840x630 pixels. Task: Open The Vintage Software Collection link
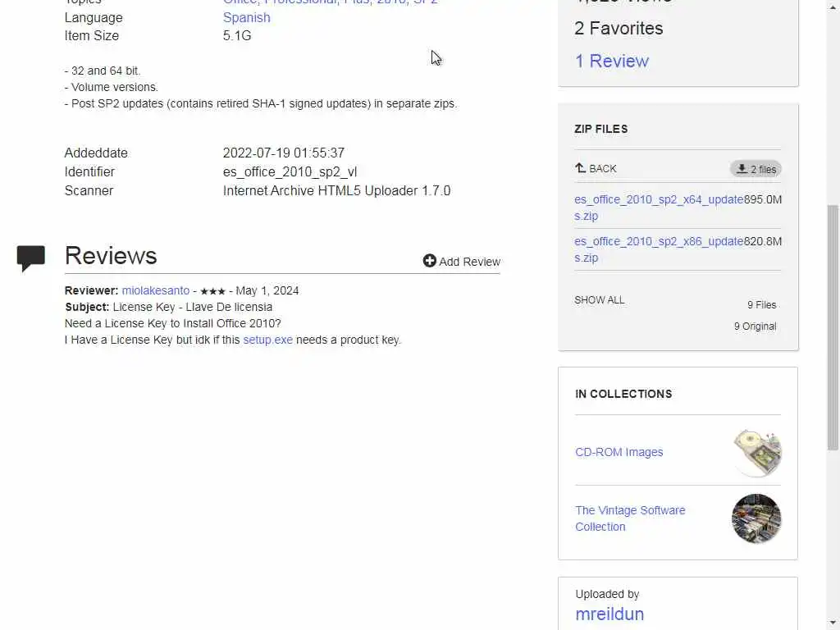630,518
